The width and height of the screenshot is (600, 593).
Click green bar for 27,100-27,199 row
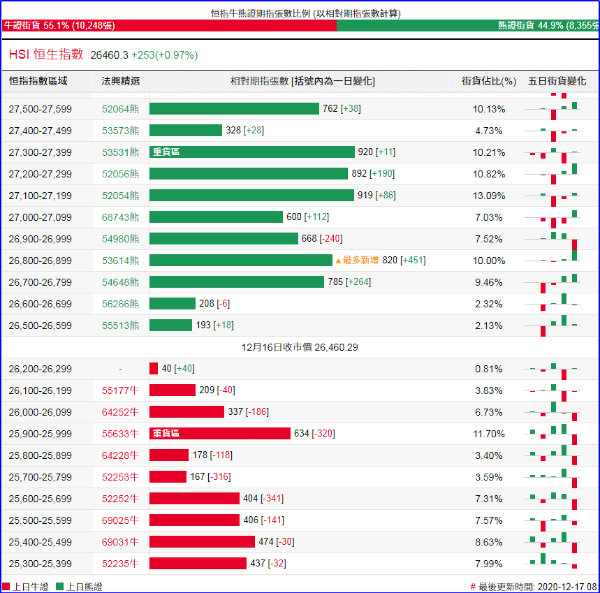pos(251,195)
